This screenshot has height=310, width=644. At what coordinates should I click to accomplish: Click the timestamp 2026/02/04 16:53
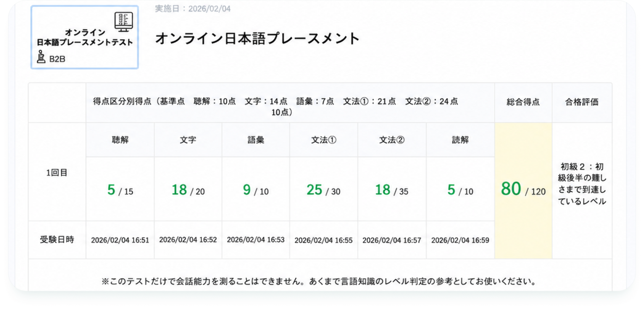click(256, 239)
